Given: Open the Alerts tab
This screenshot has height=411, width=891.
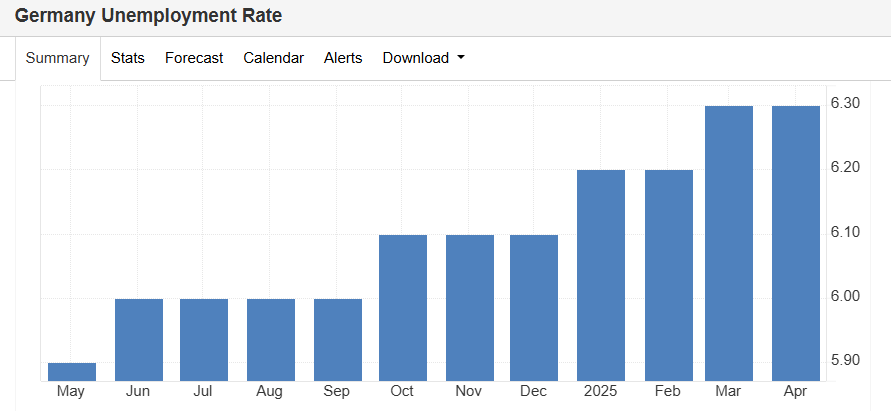Looking at the screenshot, I should click(343, 58).
